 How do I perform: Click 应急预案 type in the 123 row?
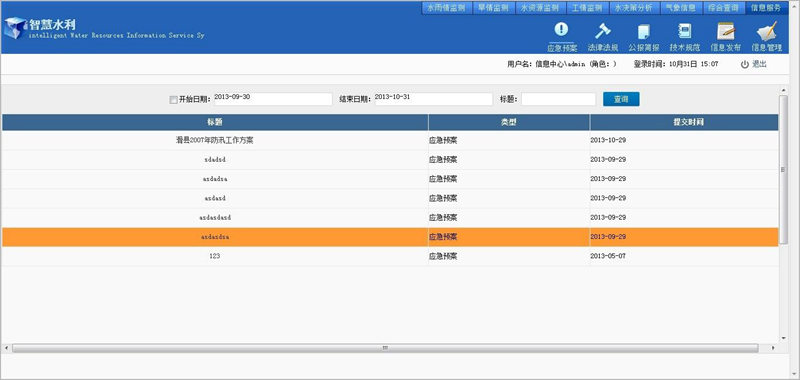click(x=443, y=257)
